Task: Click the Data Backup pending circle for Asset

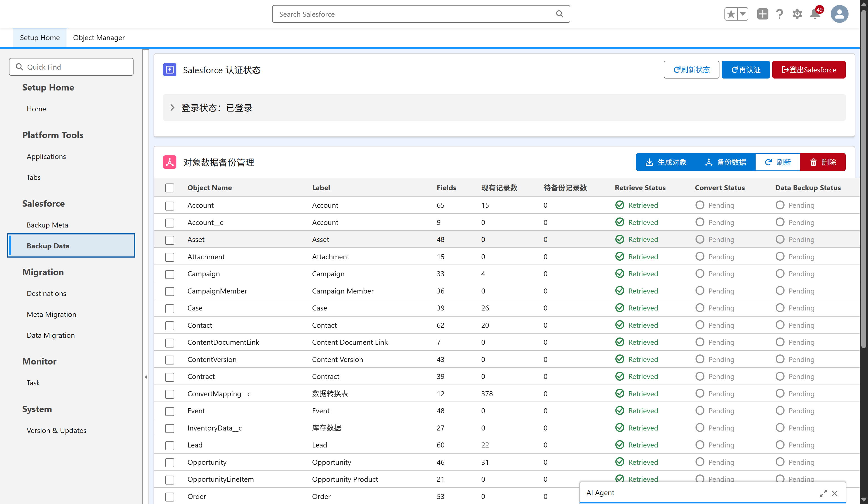Action: [780, 239]
